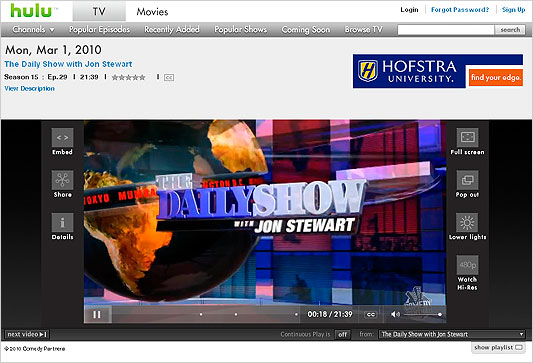
Task: Click the next video button
Action: click(27, 334)
